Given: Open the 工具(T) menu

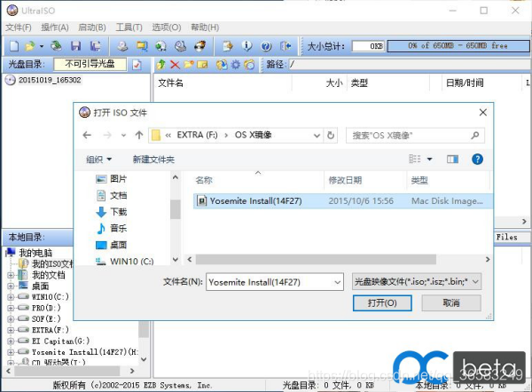Looking at the screenshot, I should [x=129, y=27].
